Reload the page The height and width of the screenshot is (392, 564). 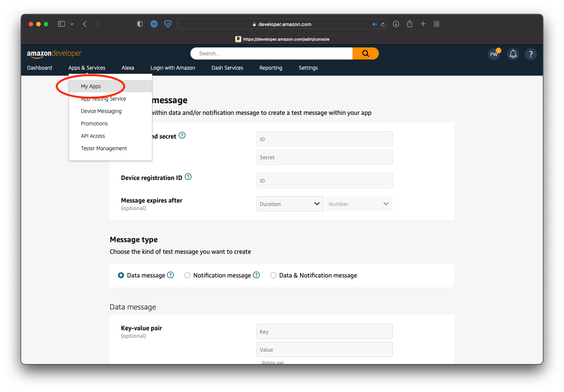coord(383,24)
